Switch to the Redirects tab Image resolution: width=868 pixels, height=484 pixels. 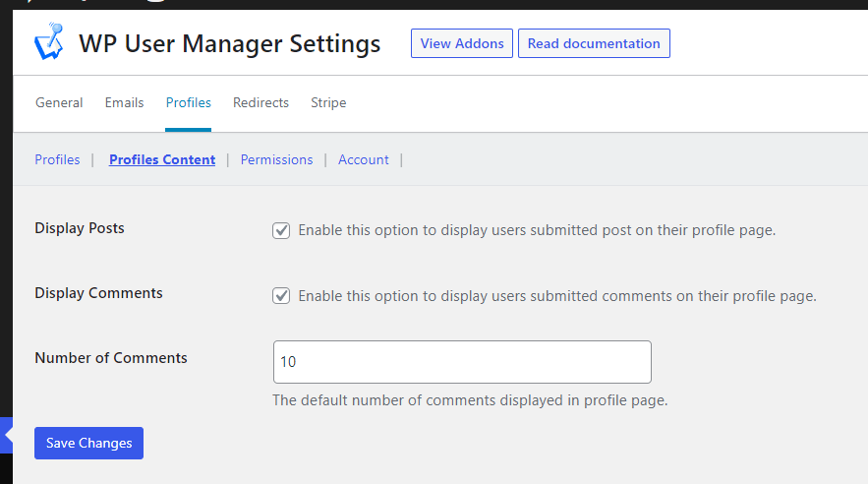260,102
